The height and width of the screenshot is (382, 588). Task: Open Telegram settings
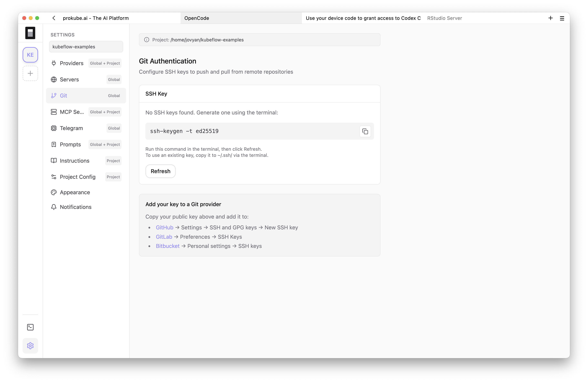pyautogui.click(x=86, y=128)
